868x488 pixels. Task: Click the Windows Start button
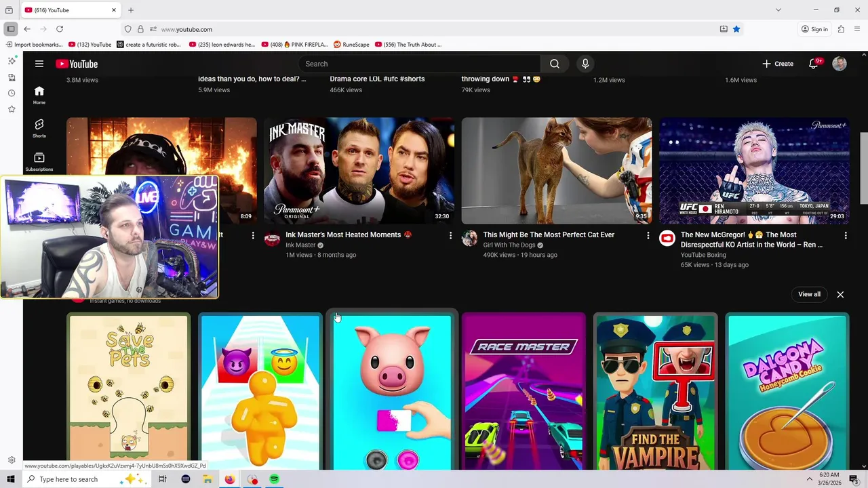click(11, 479)
